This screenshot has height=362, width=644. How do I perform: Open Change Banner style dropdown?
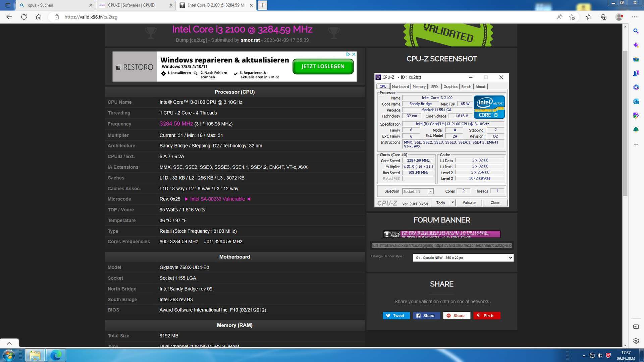coord(463,258)
